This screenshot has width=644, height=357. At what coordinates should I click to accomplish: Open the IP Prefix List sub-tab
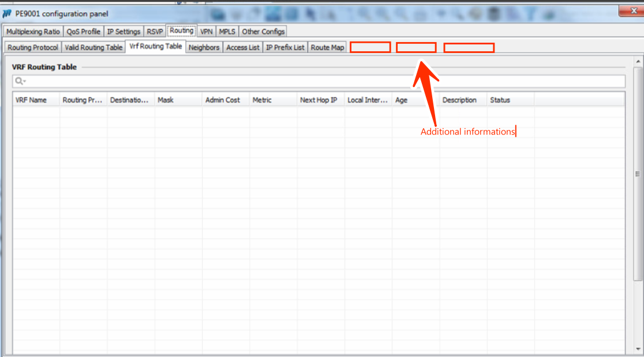click(x=285, y=48)
